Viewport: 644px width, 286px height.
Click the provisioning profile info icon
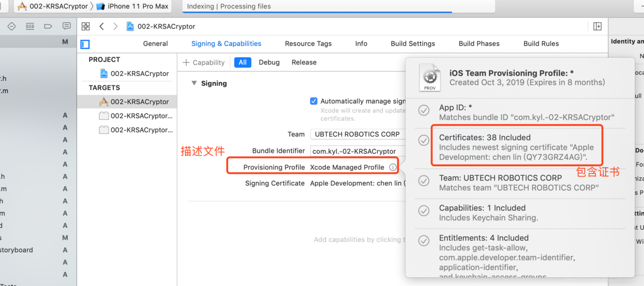point(393,167)
